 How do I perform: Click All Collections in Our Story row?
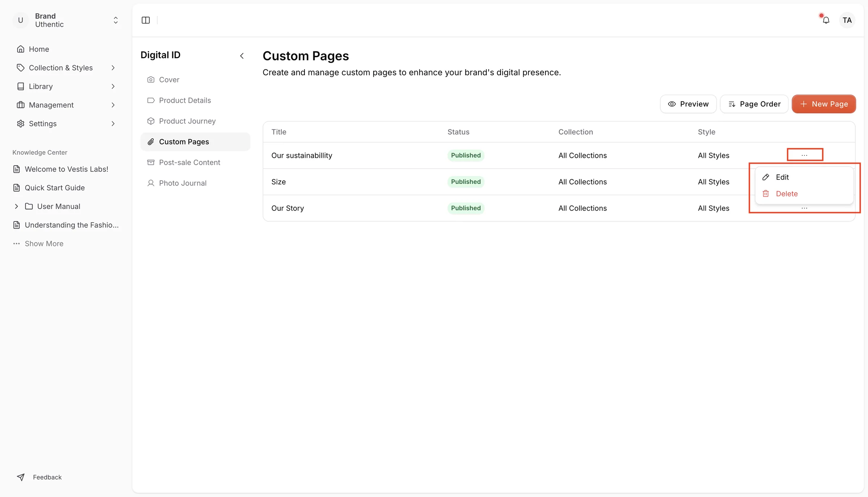pyautogui.click(x=582, y=208)
